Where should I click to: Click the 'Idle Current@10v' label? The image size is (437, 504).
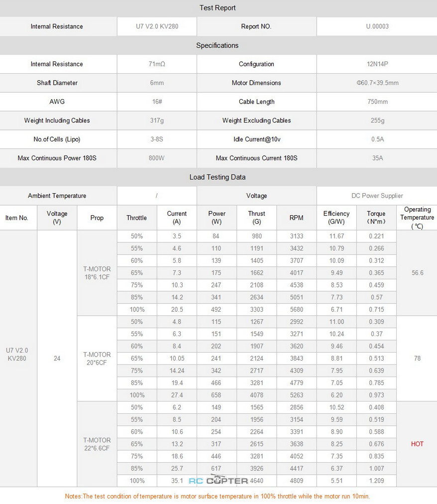(256, 139)
